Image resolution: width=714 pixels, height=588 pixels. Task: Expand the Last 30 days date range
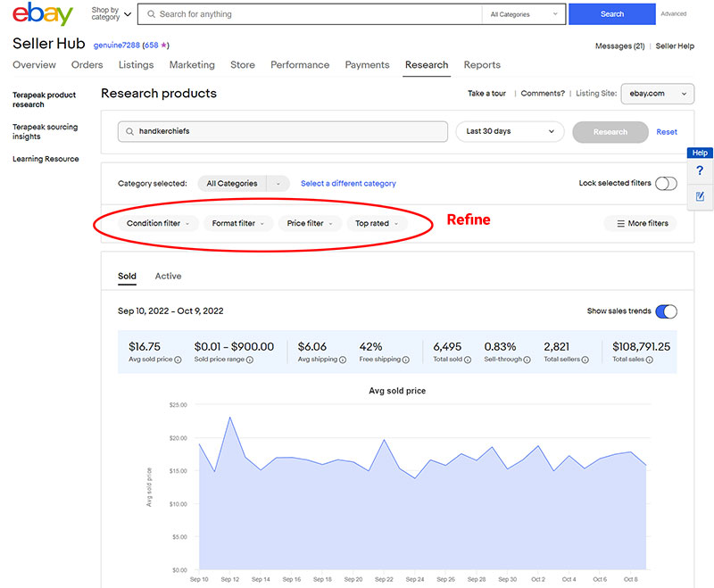(510, 131)
